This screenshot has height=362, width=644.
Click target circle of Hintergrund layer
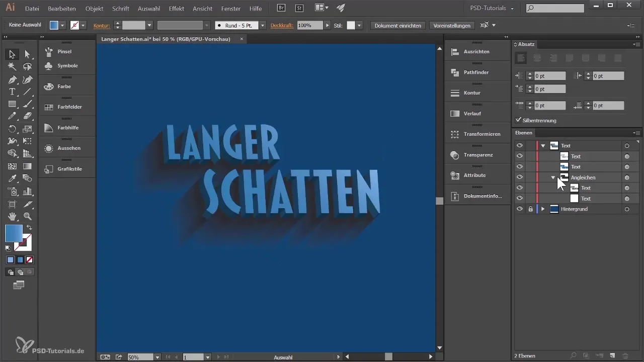coord(627,209)
